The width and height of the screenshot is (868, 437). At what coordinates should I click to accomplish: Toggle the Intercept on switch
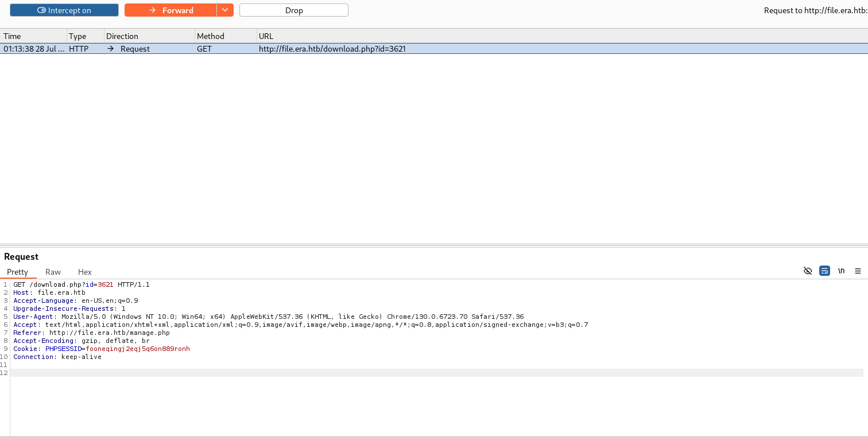64,10
